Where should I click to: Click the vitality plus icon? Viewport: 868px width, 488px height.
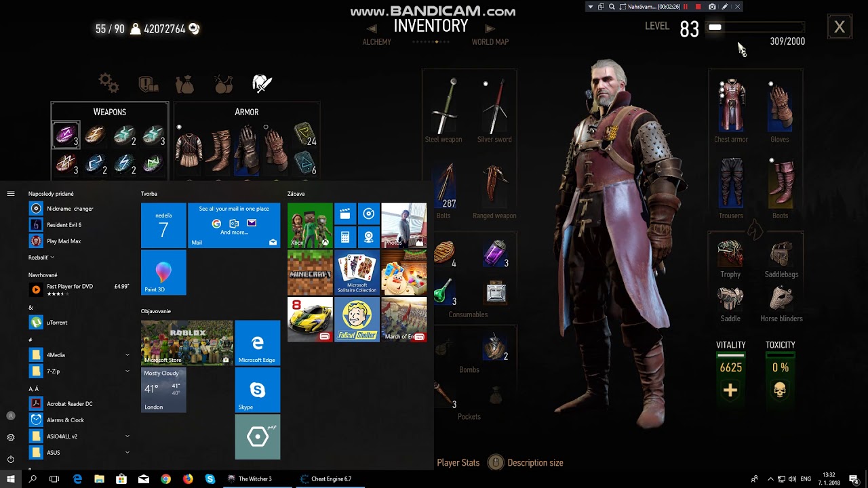pyautogui.click(x=730, y=390)
